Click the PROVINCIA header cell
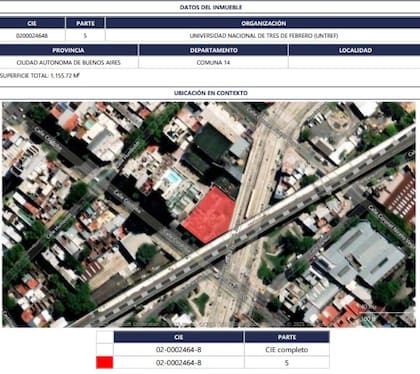420x374 pixels. [68, 50]
